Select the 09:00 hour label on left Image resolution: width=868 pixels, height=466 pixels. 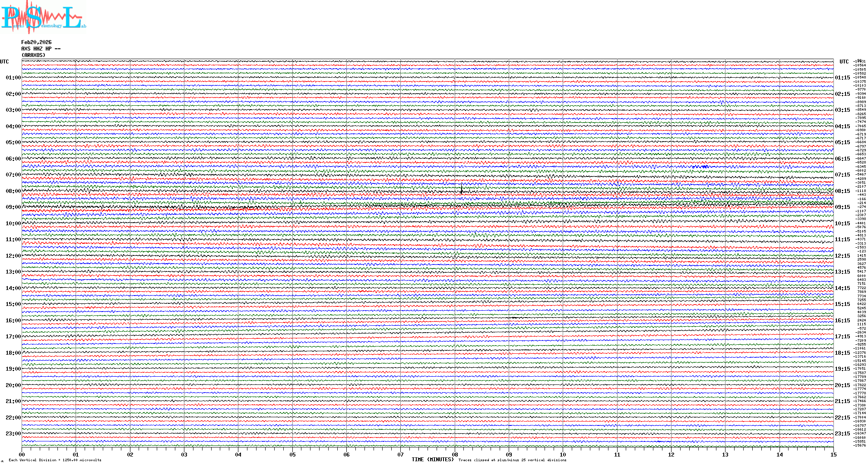pos(13,207)
